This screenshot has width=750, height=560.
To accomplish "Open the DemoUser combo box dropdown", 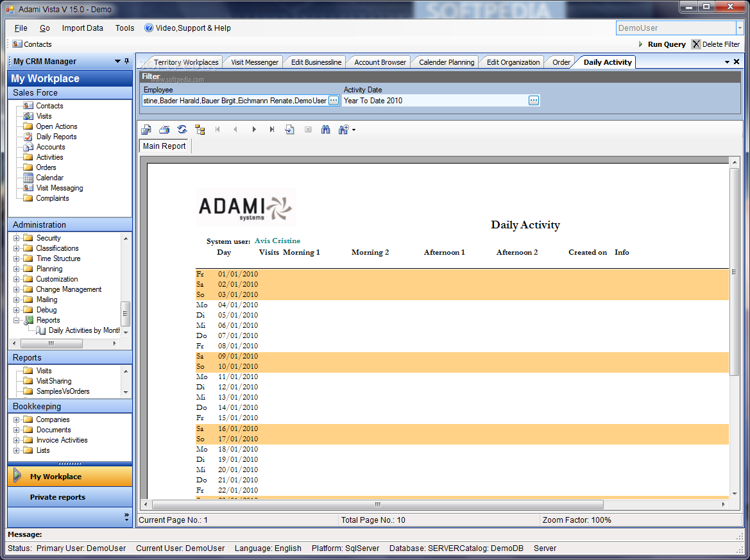I will point(740,28).
